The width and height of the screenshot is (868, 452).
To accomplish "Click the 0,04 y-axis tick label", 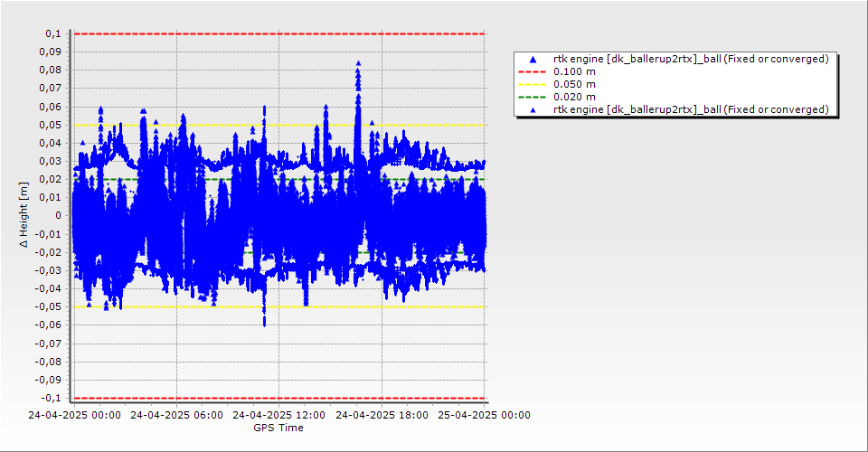I will pos(51,144).
